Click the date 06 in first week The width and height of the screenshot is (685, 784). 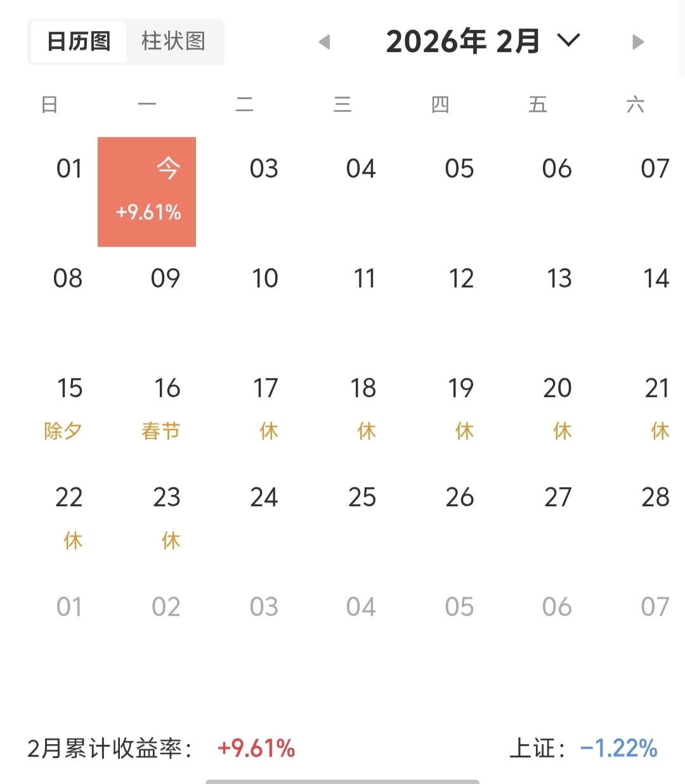557,169
